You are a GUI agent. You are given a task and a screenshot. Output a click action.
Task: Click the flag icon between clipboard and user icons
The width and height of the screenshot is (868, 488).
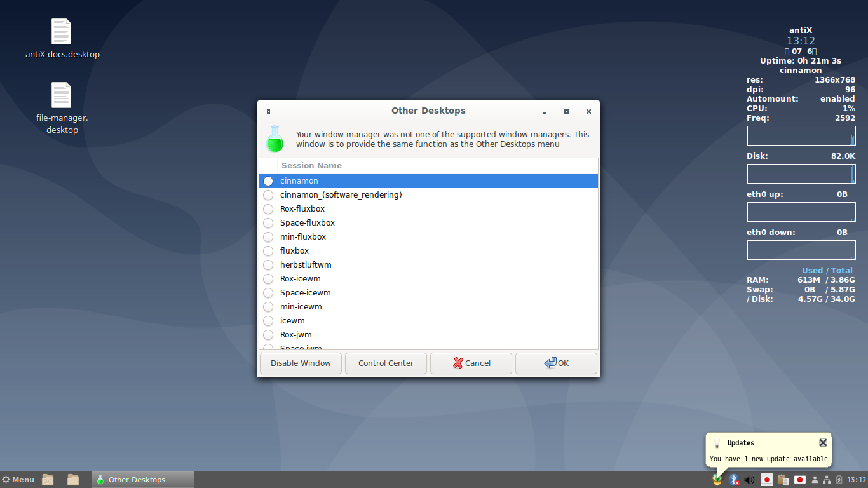click(800, 480)
